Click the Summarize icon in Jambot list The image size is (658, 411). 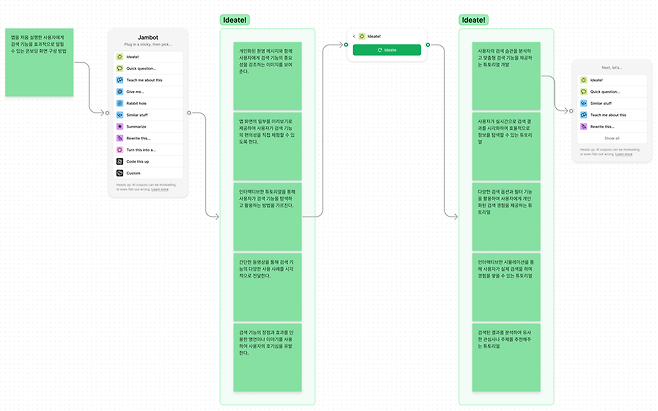pyautogui.click(x=120, y=126)
